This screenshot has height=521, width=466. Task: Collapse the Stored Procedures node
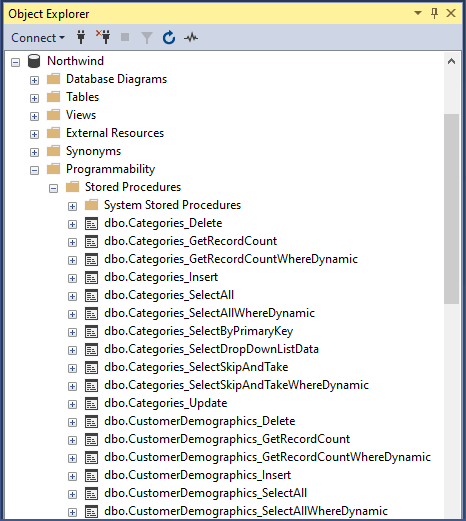click(53, 188)
